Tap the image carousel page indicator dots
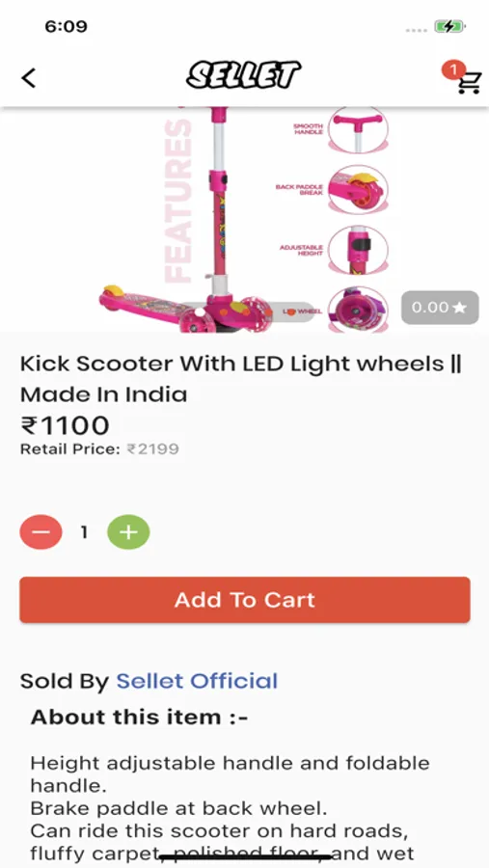489x868 pixels. (x=247, y=312)
